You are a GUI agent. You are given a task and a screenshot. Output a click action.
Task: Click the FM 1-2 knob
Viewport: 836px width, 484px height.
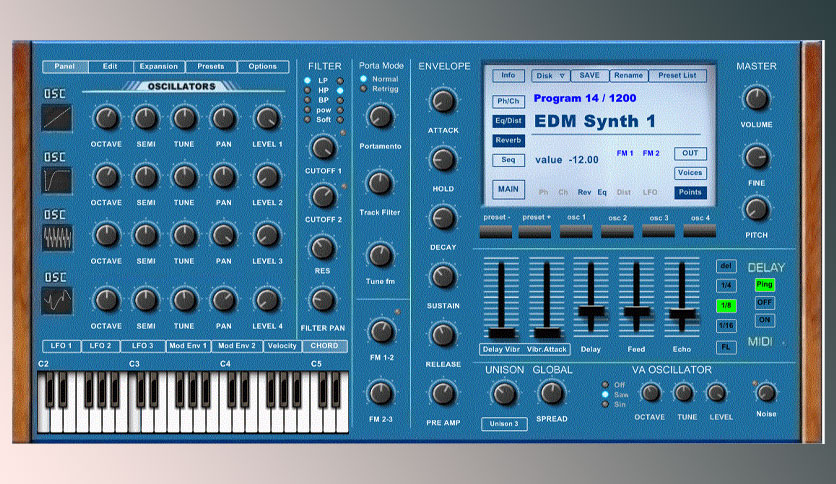pyautogui.click(x=382, y=331)
